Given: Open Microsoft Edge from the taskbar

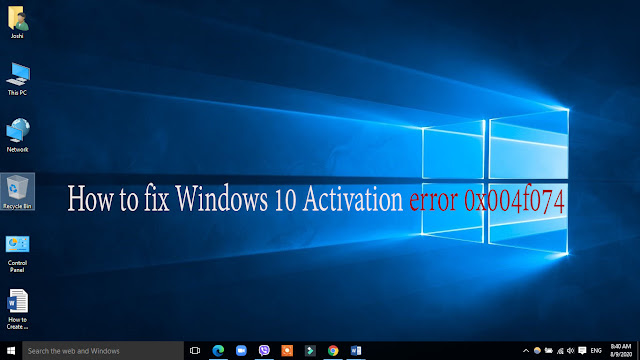Looking at the screenshot, I should click(x=218, y=351).
